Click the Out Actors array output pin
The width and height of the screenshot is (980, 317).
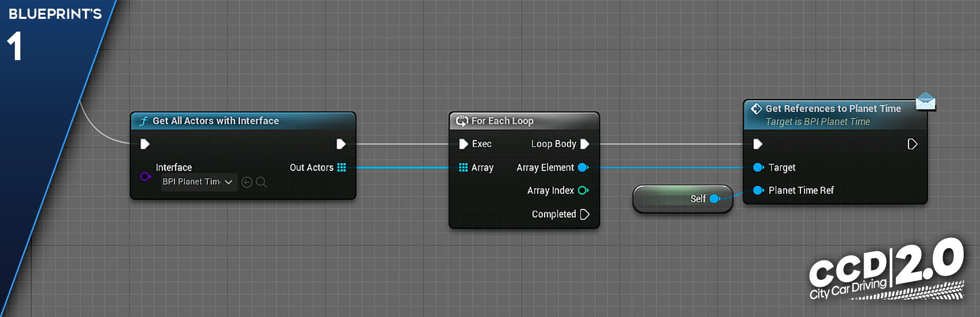[x=341, y=168]
